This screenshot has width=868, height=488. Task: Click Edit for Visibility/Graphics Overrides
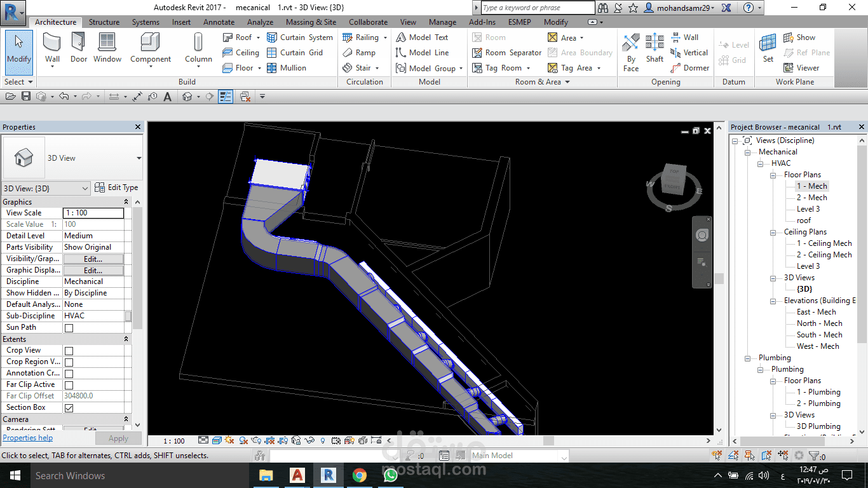pos(93,259)
